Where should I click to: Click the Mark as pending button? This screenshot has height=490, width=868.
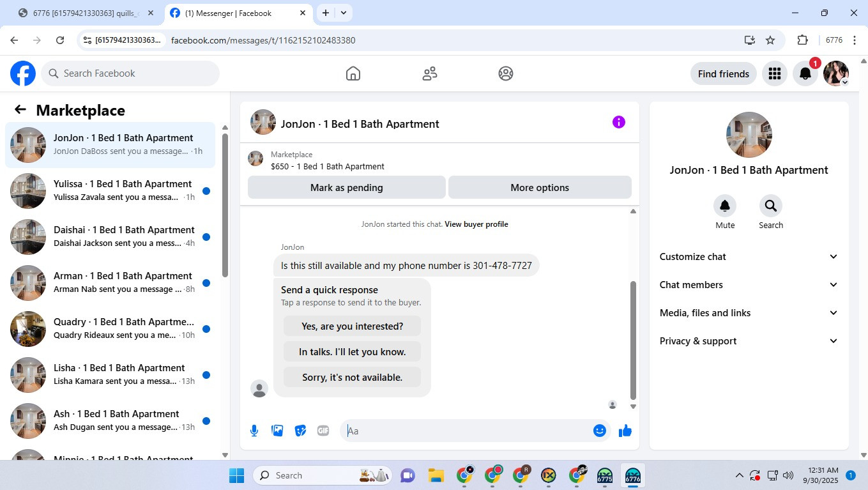pos(347,188)
